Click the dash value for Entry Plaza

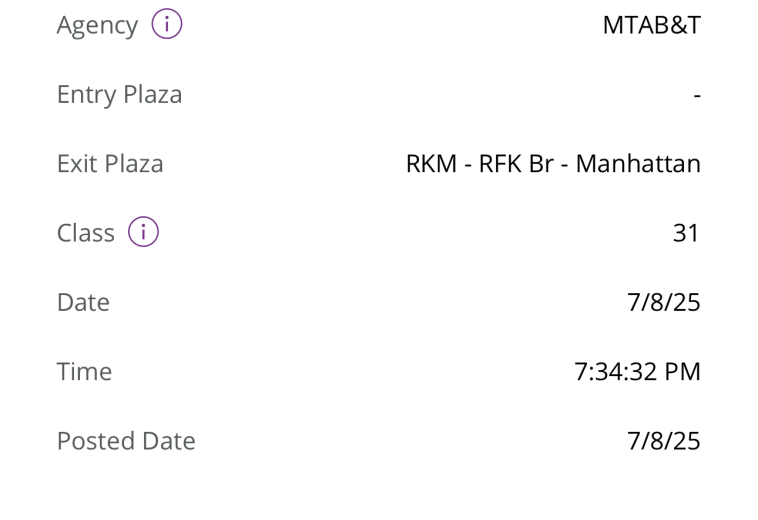click(696, 96)
